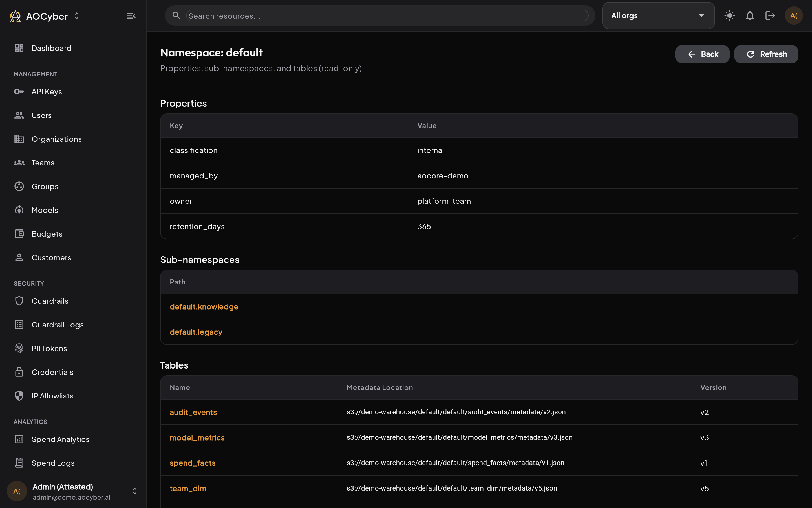Click the Spend Logs receipt icon
This screenshot has width=812, height=508.
pyautogui.click(x=19, y=463)
